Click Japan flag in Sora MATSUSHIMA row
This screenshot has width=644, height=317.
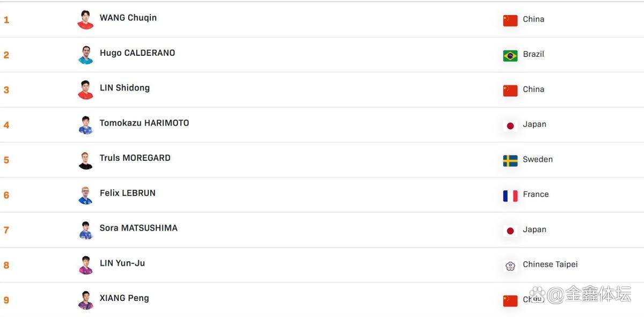coord(510,231)
